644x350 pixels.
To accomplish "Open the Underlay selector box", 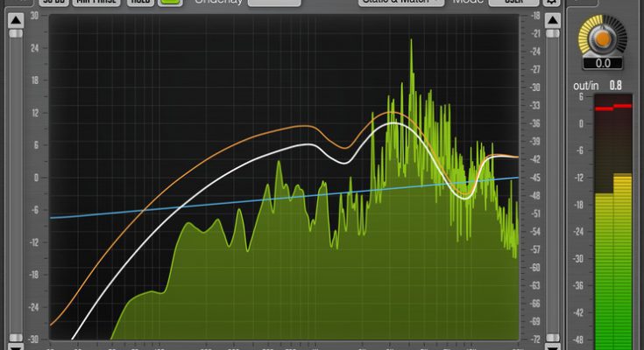I will pyautogui.click(x=273, y=3).
